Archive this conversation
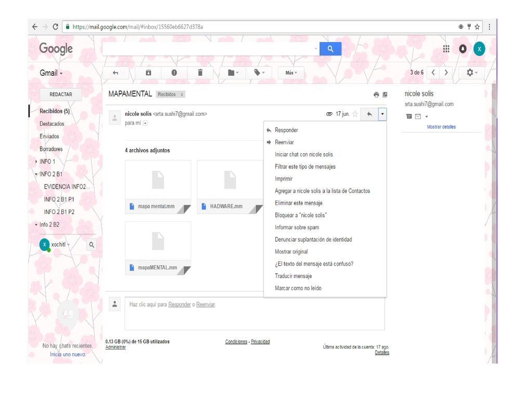The width and height of the screenshot is (532, 399). (148, 73)
